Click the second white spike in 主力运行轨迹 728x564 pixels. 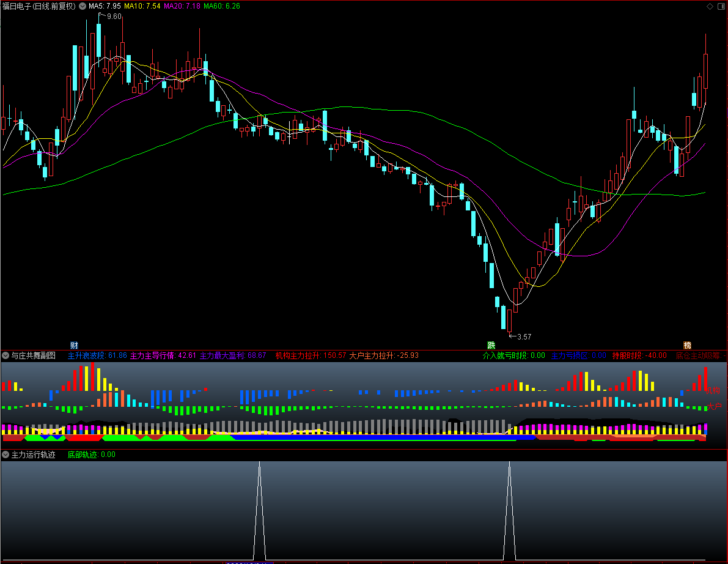509,510
